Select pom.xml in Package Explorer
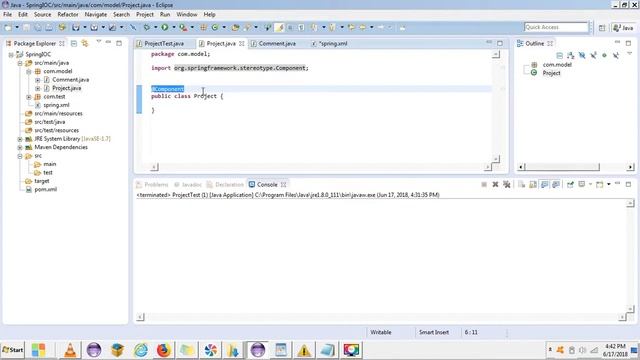This screenshot has width=640, height=360. (45, 189)
